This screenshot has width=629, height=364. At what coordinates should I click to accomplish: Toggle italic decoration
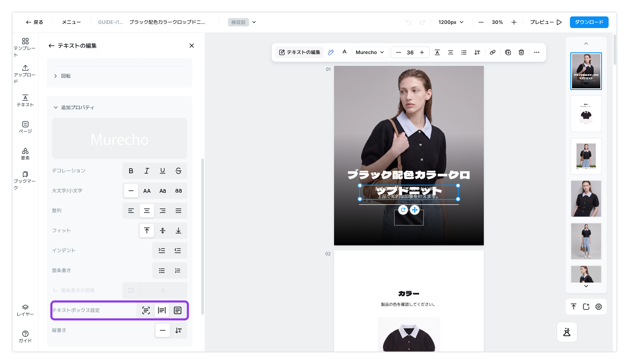(147, 171)
